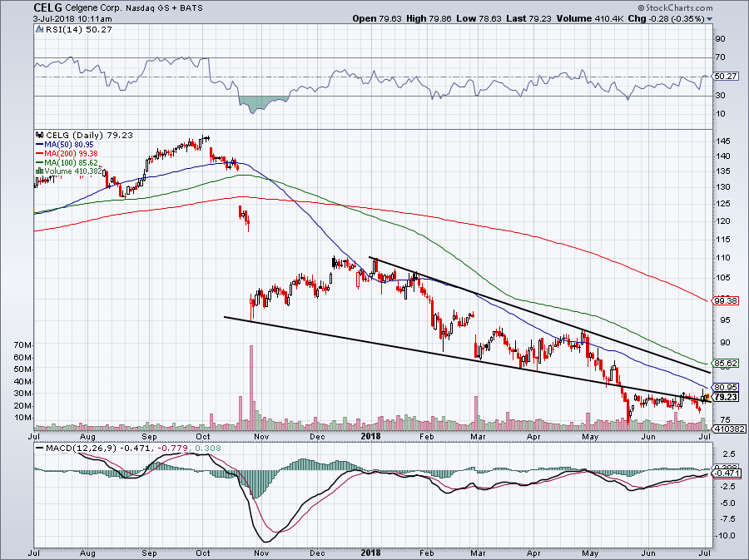Click the CELG ticker symbol in header
This screenshot has height=560, width=749.
tap(47, 7)
